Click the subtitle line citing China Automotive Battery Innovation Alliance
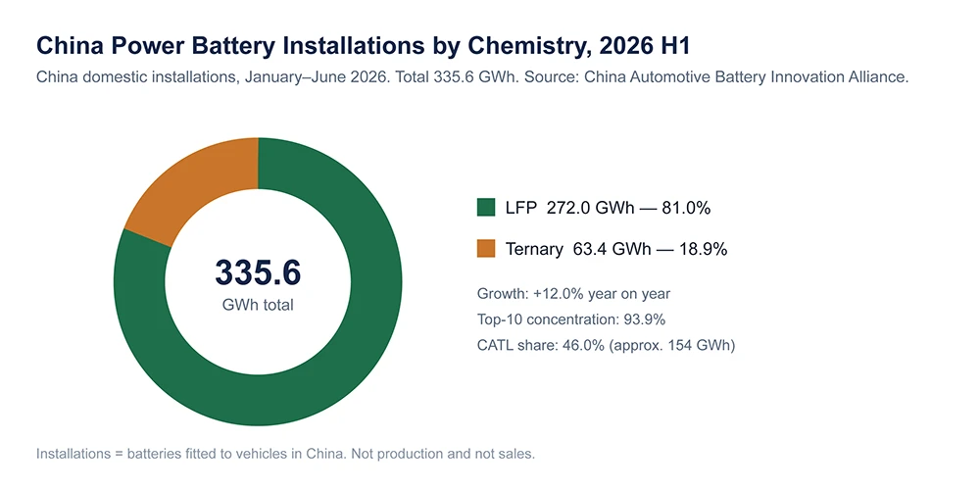980x490 pixels. (472, 77)
